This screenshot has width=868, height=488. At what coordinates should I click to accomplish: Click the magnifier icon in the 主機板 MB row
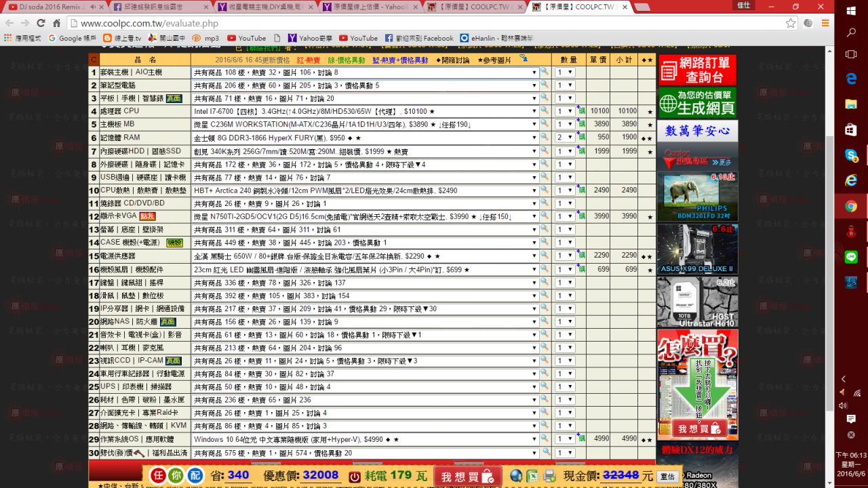point(544,124)
